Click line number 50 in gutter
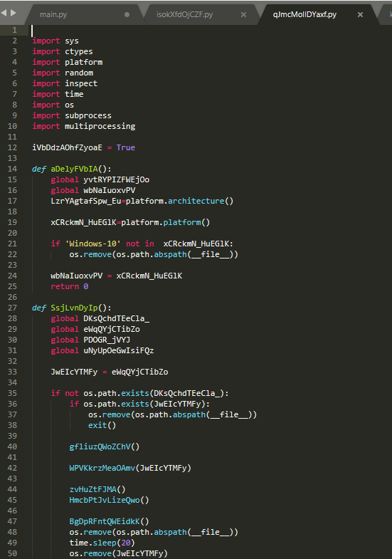 click(12, 553)
